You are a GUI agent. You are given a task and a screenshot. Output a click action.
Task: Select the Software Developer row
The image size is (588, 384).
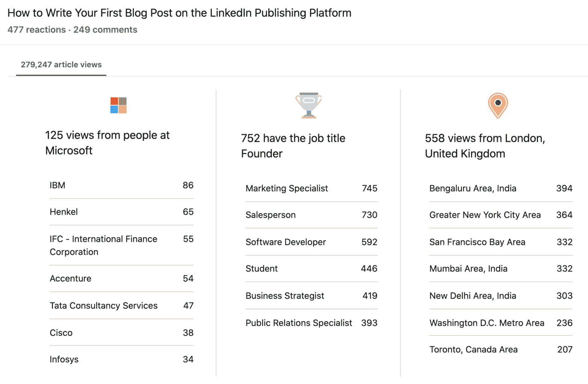tap(311, 242)
